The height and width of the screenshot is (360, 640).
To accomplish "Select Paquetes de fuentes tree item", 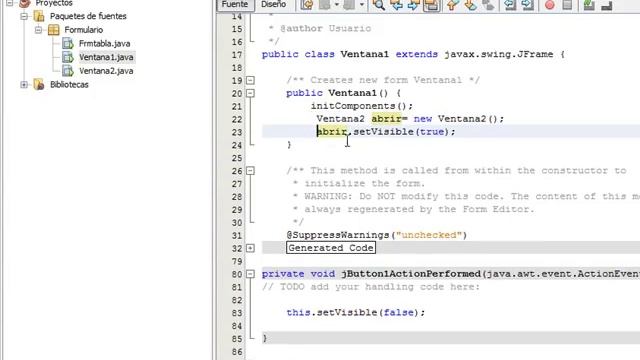I will coord(88,16).
